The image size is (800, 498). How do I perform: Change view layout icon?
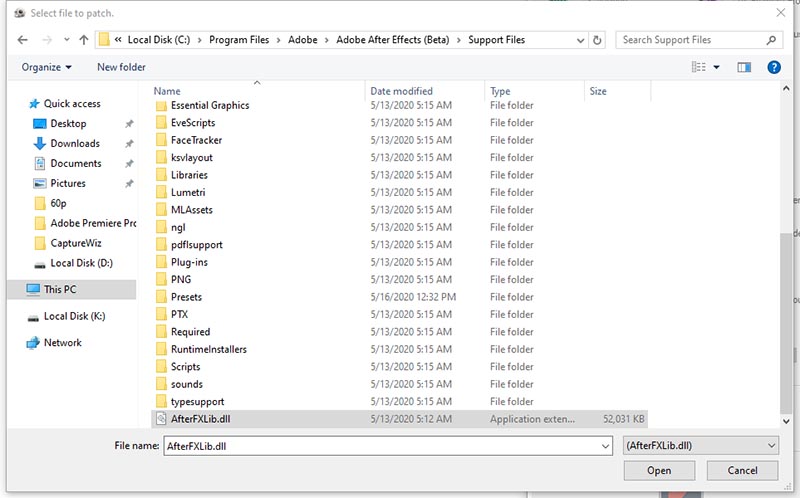[698, 67]
